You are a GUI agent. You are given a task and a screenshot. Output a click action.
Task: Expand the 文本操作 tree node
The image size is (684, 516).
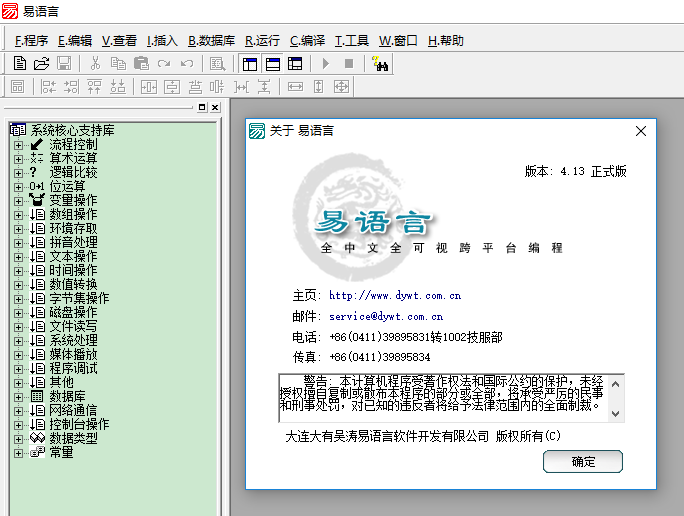[x=18, y=256]
